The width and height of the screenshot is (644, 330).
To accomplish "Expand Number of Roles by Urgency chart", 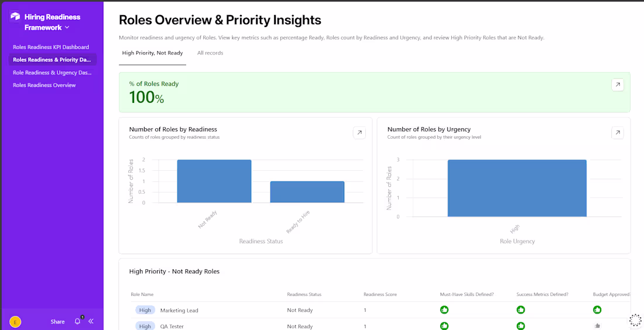I will (x=617, y=133).
